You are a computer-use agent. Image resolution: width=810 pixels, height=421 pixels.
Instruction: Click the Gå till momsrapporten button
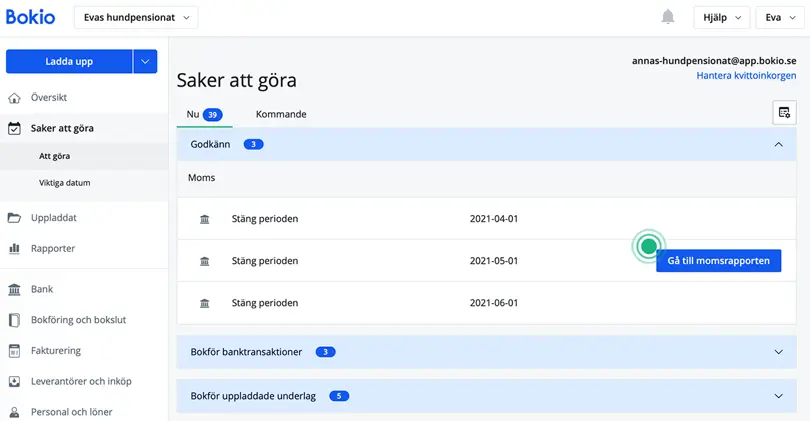[x=718, y=260]
